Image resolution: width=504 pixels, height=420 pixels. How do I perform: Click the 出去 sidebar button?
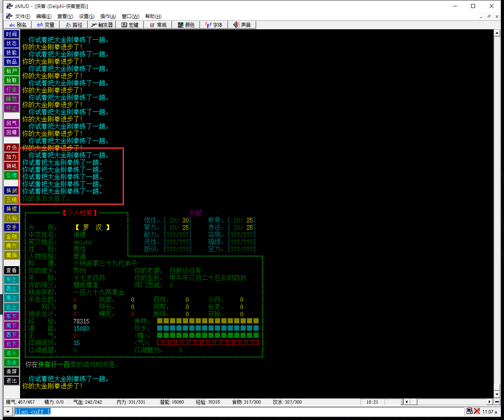pyautogui.click(x=12, y=362)
